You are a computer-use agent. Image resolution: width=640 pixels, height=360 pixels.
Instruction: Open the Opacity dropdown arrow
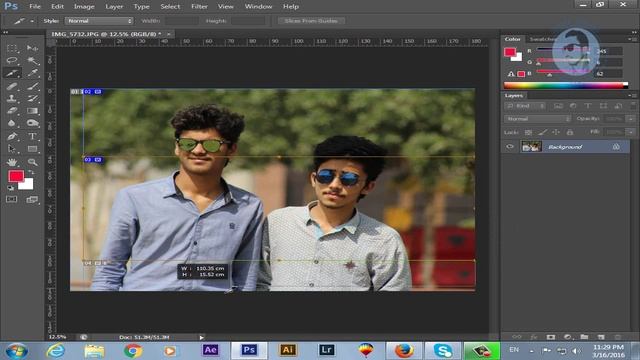click(631, 119)
